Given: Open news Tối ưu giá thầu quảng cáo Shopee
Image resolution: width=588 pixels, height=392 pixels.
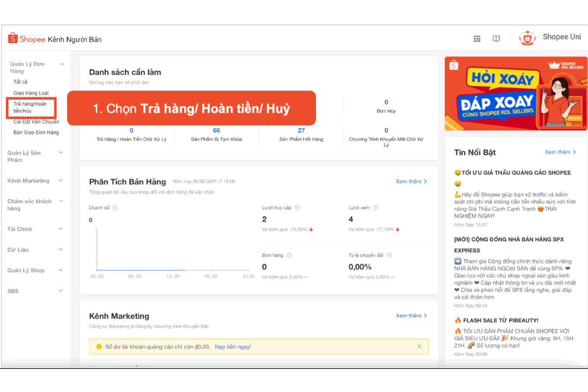Looking at the screenshot, I should pos(513,177).
